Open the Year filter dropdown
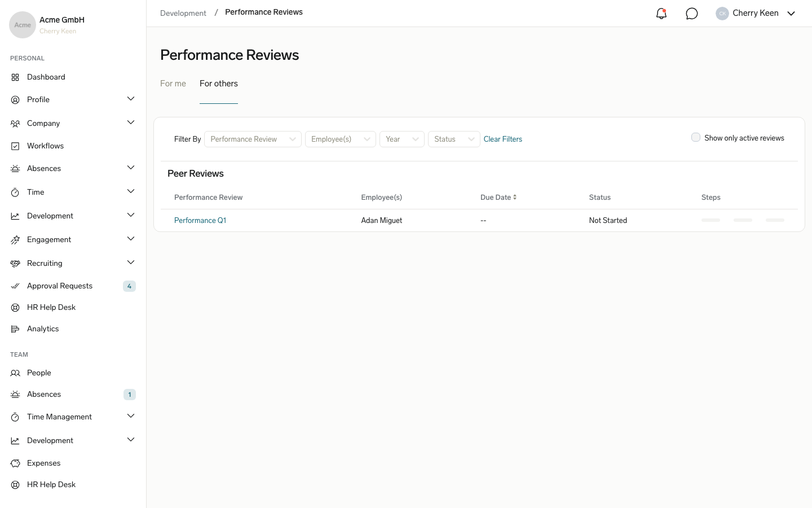 [x=402, y=139]
